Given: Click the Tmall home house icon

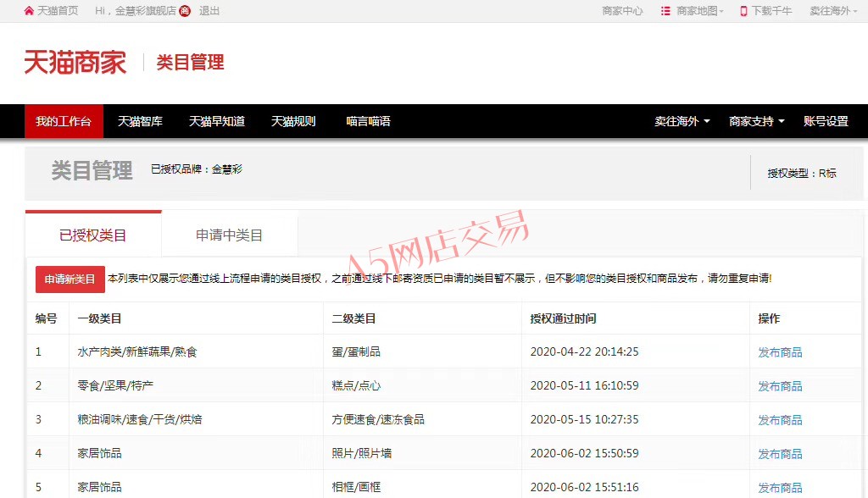Looking at the screenshot, I should coord(29,11).
